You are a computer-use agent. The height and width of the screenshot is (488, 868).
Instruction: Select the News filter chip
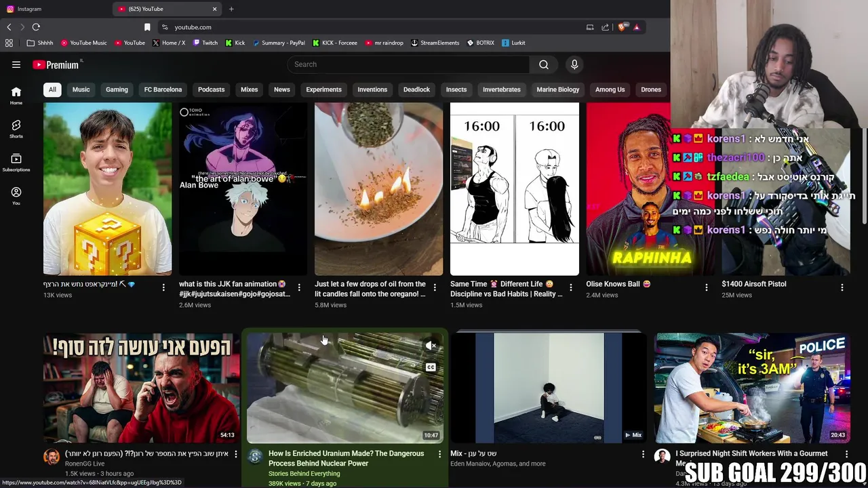(281, 89)
